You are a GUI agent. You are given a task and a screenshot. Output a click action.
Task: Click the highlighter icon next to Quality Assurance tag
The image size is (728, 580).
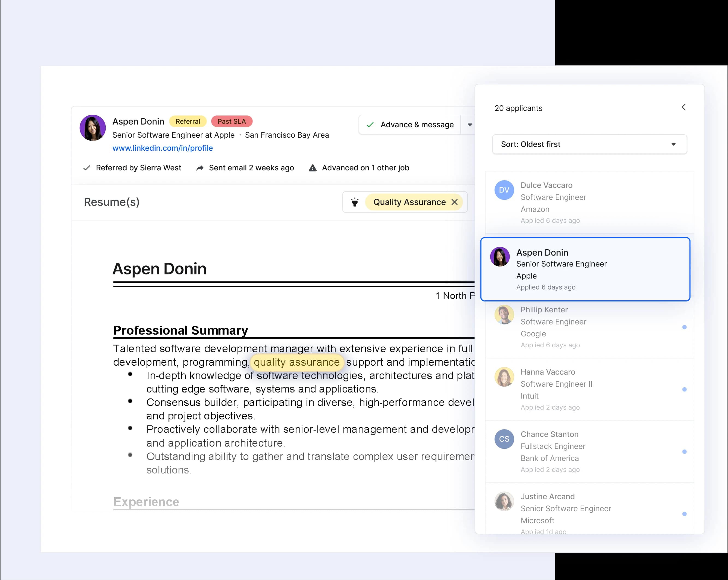pyautogui.click(x=355, y=202)
